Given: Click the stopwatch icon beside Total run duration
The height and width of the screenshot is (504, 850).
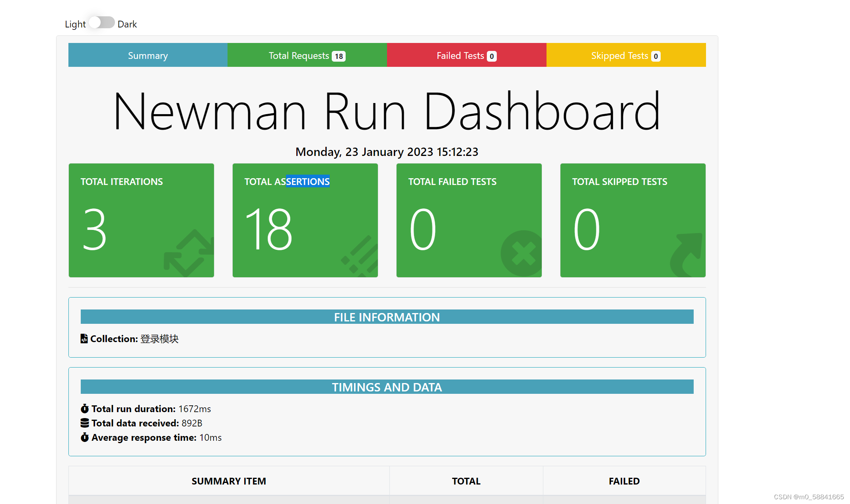Looking at the screenshot, I should point(85,409).
